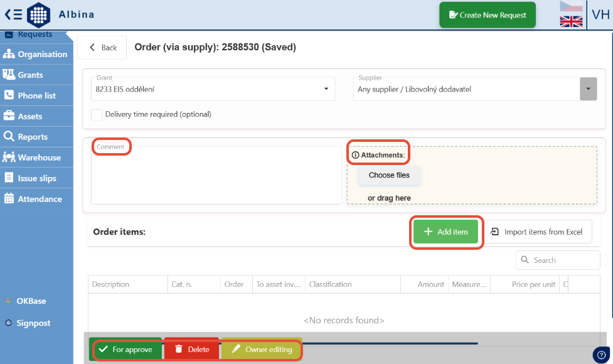The image size is (613, 364).
Task: Open Reports in the sidebar
Action: 36,137
